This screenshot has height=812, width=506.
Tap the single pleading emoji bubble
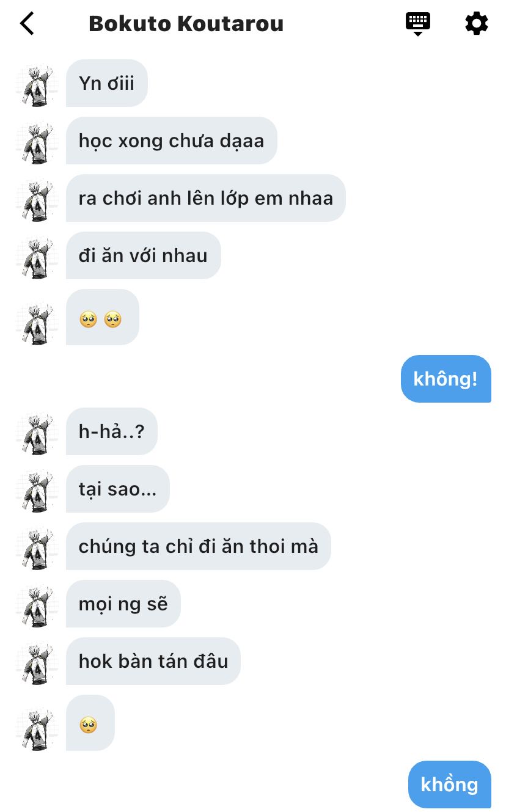90,723
